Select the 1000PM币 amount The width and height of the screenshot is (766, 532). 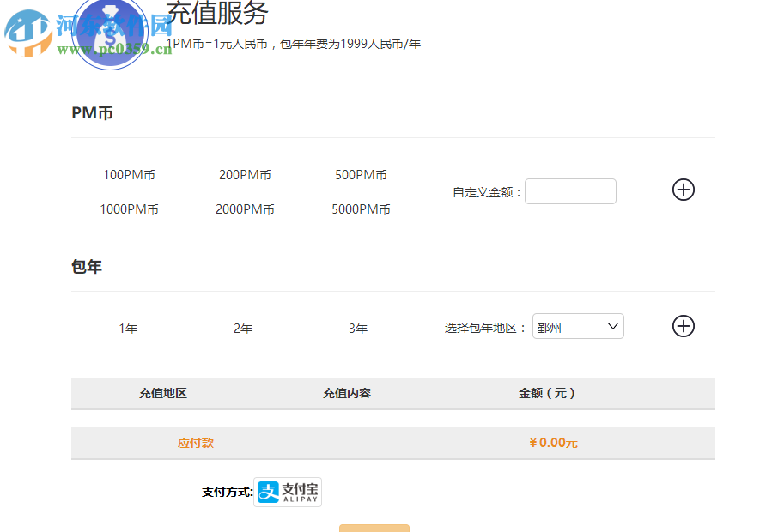[130, 209]
